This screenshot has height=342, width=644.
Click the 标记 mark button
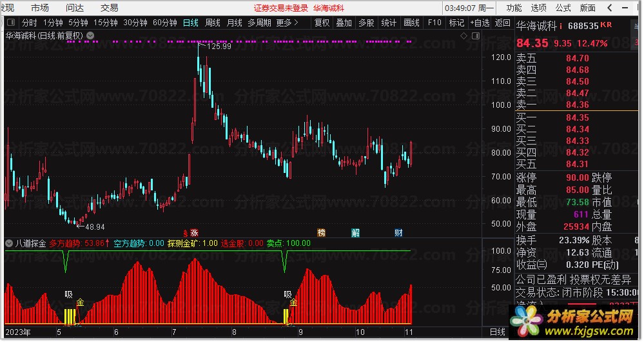[456, 23]
